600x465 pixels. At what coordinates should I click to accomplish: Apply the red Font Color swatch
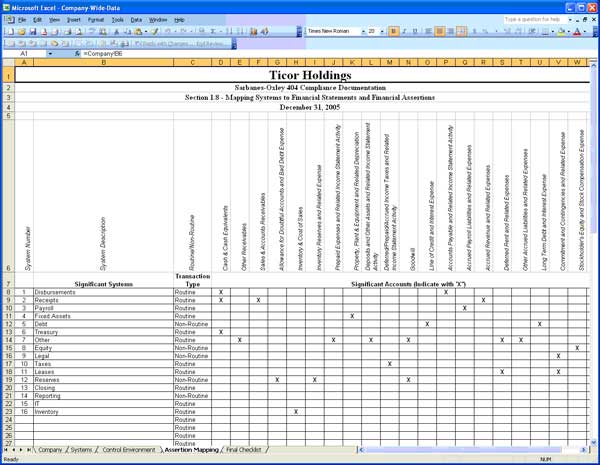pyautogui.click(x=577, y=31)
